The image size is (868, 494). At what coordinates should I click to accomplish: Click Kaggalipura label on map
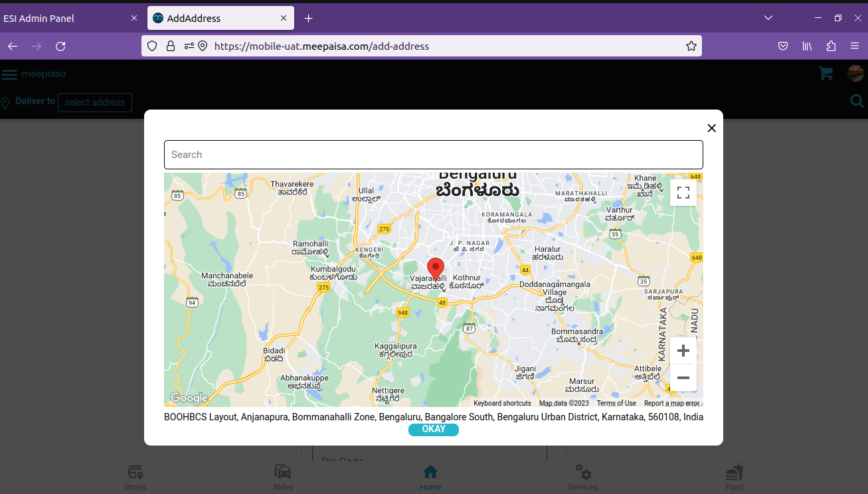(x=396, y=350)
